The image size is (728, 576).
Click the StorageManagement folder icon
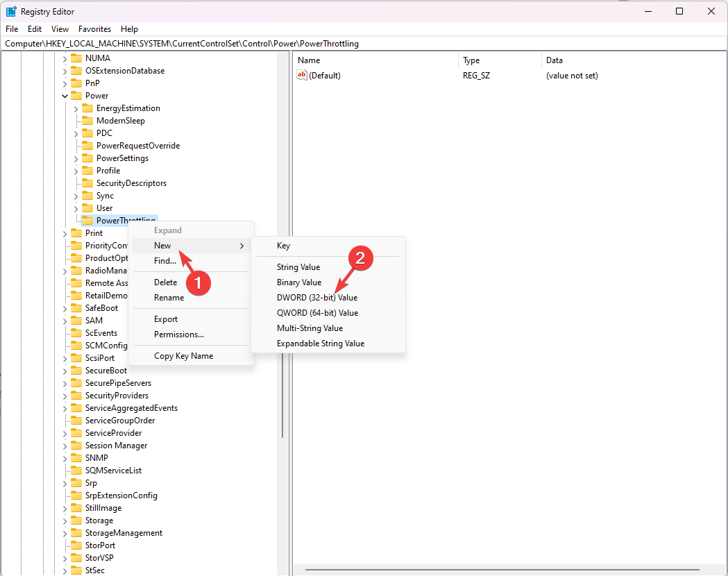(x=76, y=533)
